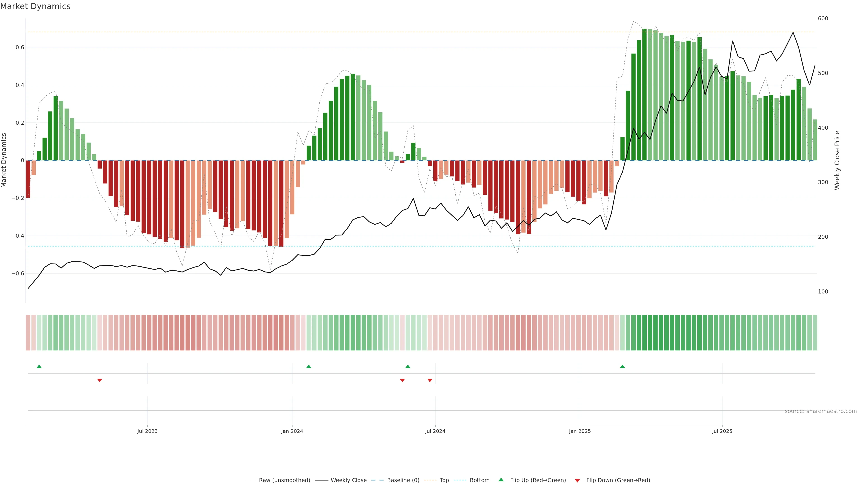868x488 pixels.
Task: Click the last red flip-down marker near Jul 2024
Action: pos(430,380)
